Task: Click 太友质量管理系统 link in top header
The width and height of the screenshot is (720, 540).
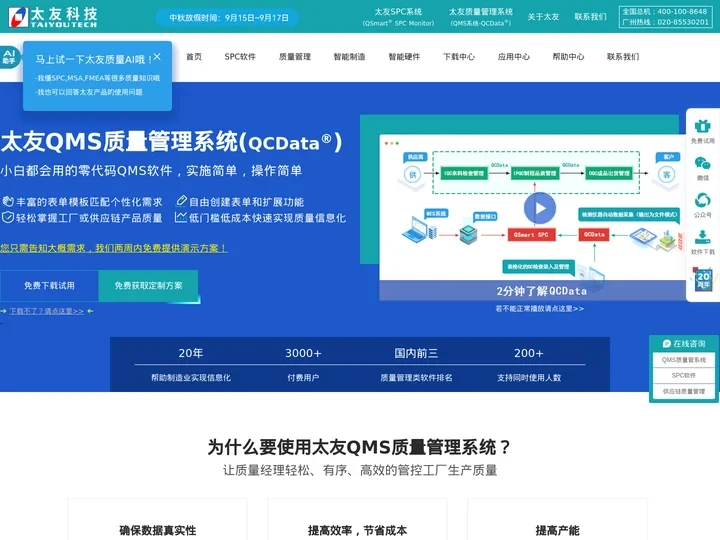Action: (481, 17)
